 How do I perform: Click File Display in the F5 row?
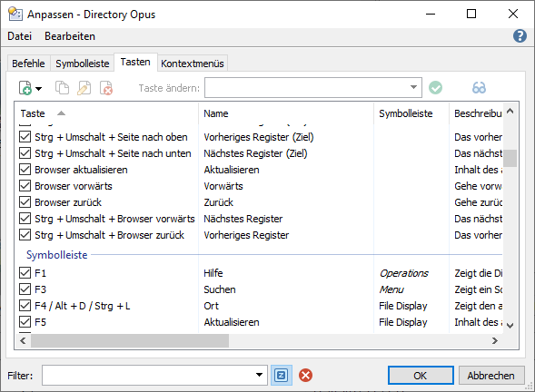[x=403, y=322]
